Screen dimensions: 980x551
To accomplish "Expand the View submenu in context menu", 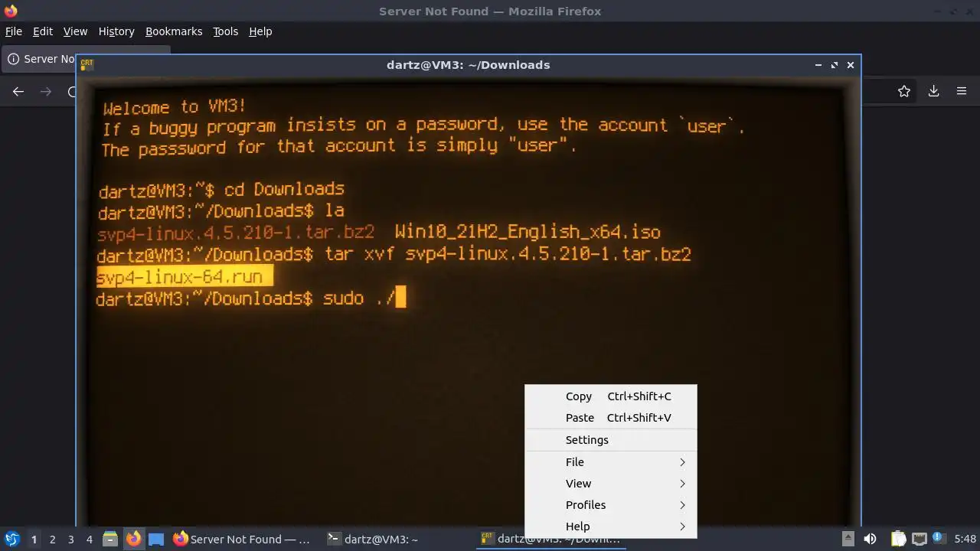I will coord(610,484).
